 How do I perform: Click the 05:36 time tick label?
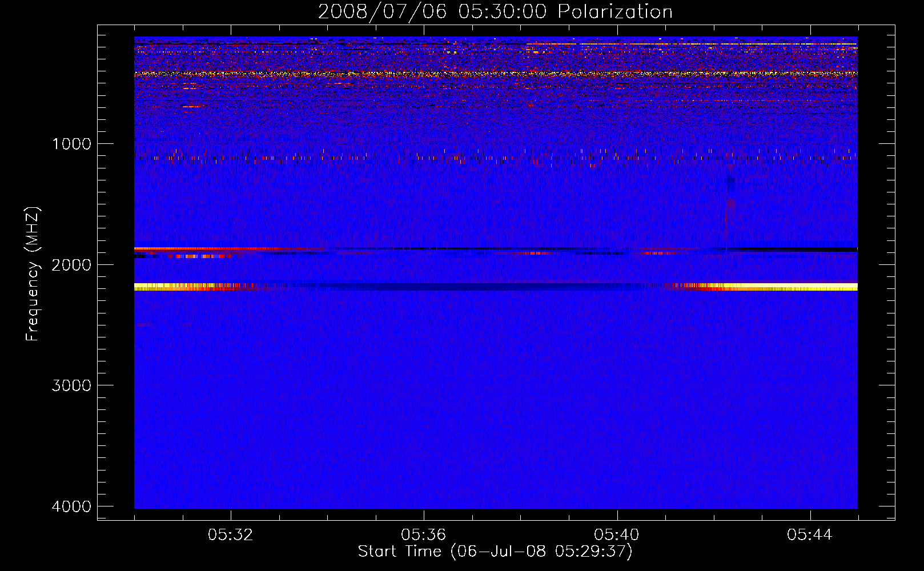coord(424,535)
